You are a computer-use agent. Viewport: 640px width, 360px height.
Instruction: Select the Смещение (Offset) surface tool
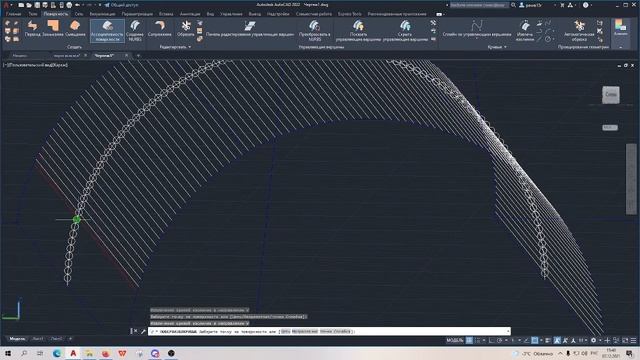(75, 29)
